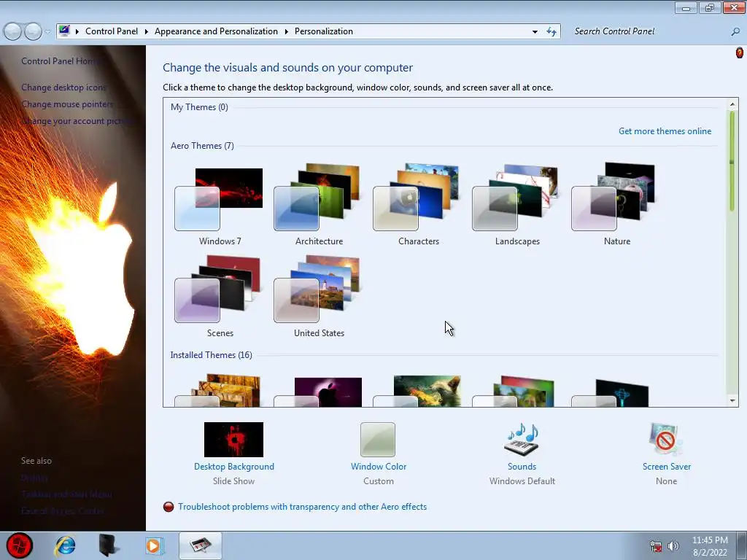Open the recent pages dropdown arrow
747x560 pixels.
point(47,32)
